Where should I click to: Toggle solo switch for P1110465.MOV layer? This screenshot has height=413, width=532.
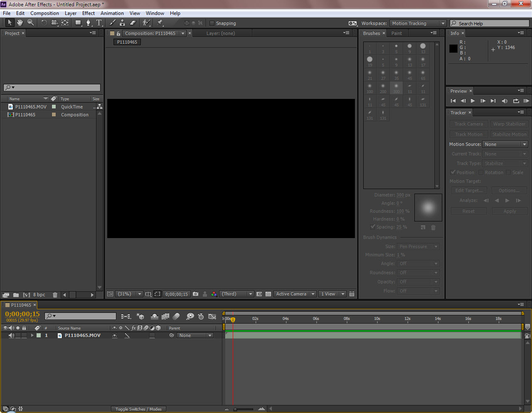[x=18, y=335]
